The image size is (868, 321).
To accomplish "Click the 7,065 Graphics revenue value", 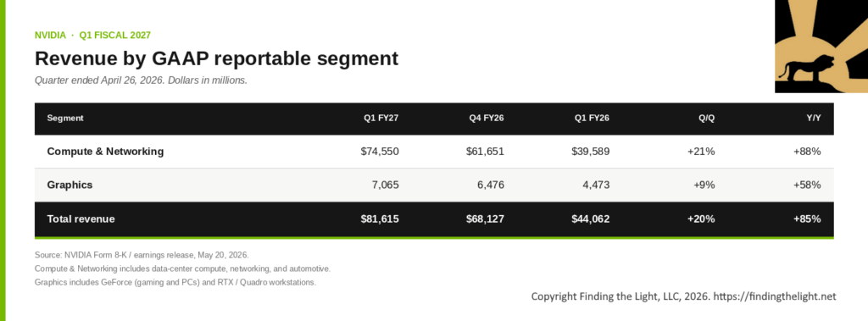I will point(385,185).
